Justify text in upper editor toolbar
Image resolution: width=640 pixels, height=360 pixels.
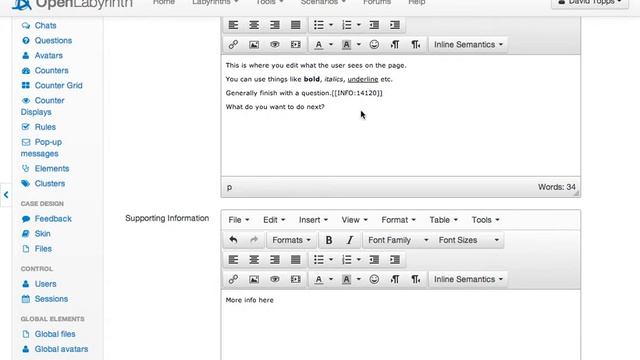click(x=296, y=25)
